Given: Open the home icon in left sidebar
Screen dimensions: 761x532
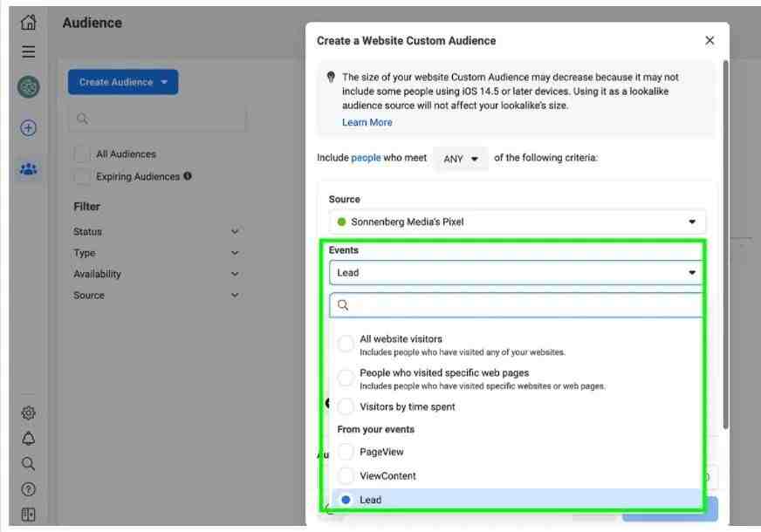Looking at the screenshot, I should [x=28, y=22].
